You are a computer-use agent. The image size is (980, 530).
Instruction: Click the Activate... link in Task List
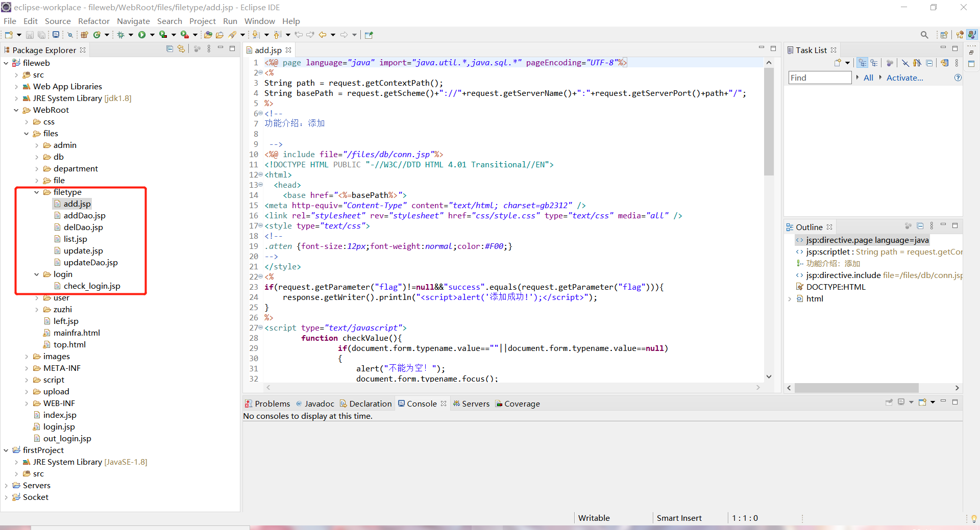pyautogui.click(x=904, y=78)
